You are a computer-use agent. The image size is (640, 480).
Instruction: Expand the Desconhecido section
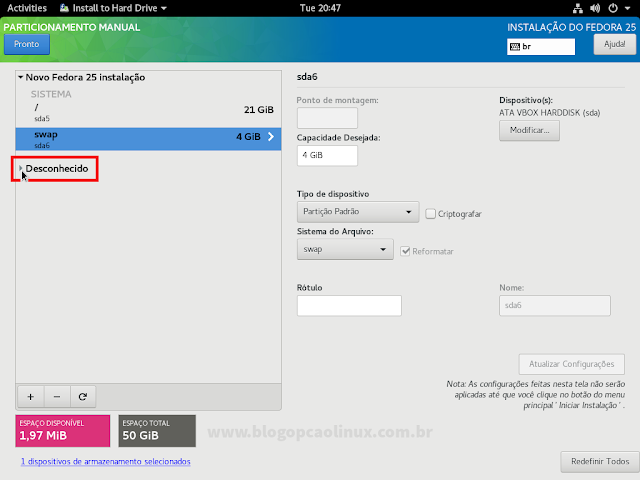(x=20, y=168)
